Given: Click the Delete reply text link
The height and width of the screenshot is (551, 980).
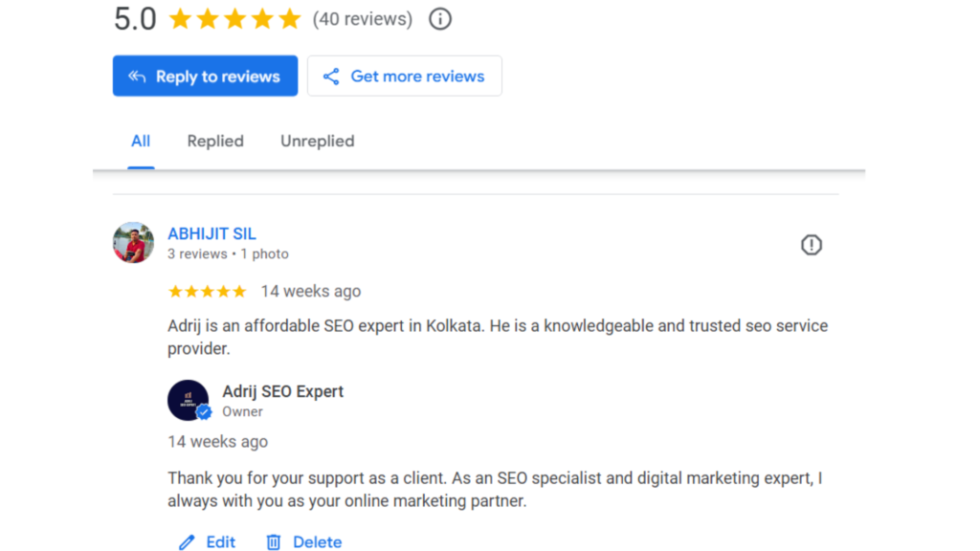Looking at the screenshot, I should point(317,542).
